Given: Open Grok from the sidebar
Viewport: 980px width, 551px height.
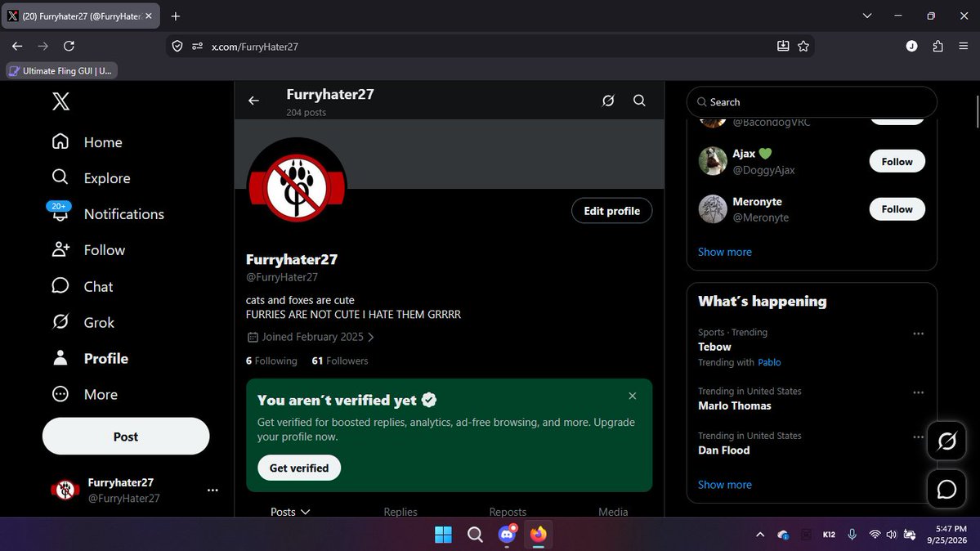Looking at the screenshot, I should [x=83, y=323].
